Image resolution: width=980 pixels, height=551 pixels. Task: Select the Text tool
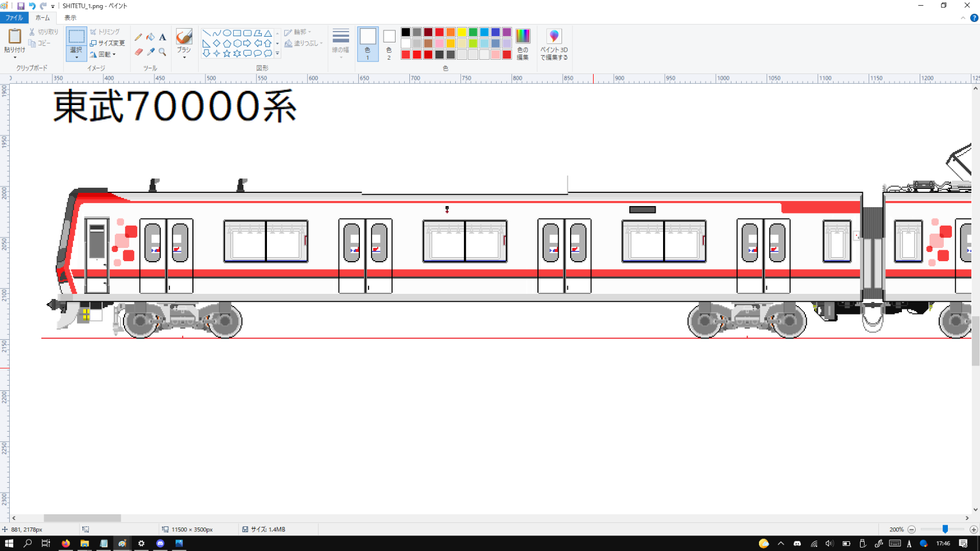pos(162,37)
